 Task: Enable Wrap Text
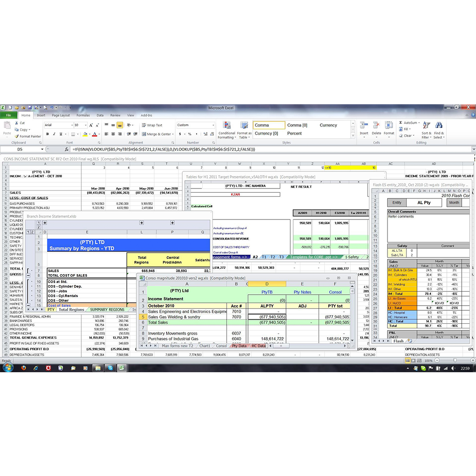[x=152, y=125]
